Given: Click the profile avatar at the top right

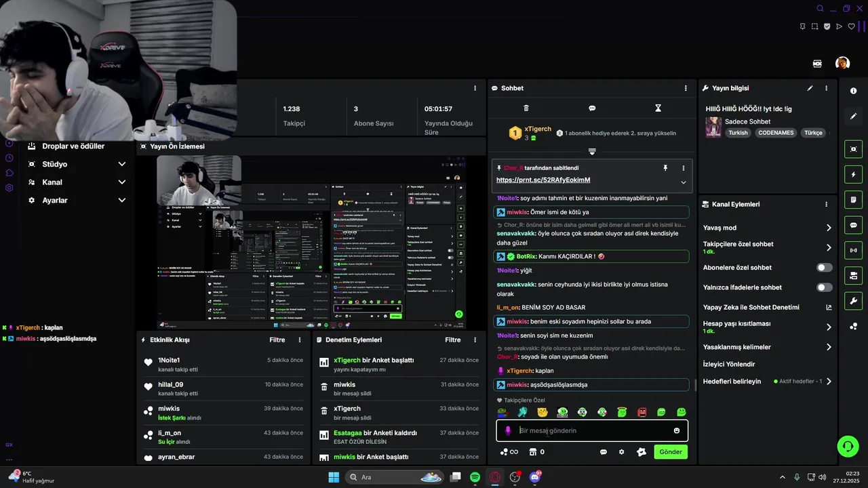Looking at the screenshot, I should 843,63.
